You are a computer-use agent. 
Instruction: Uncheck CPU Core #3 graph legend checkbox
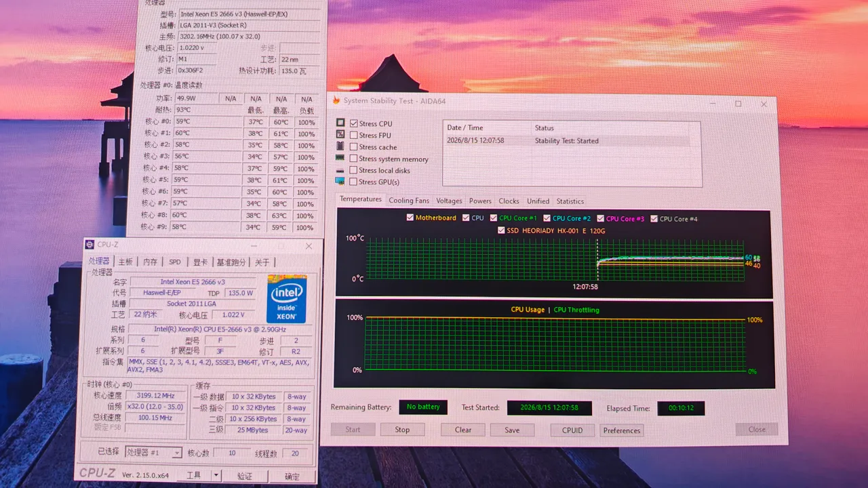point(600,218)
